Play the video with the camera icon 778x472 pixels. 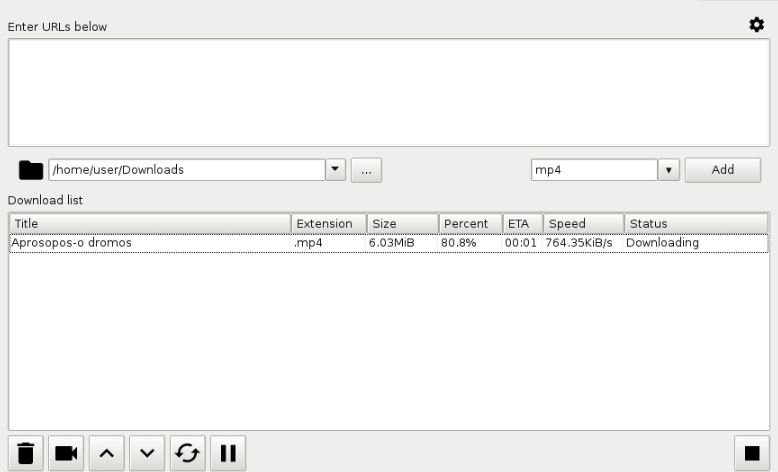66,453
